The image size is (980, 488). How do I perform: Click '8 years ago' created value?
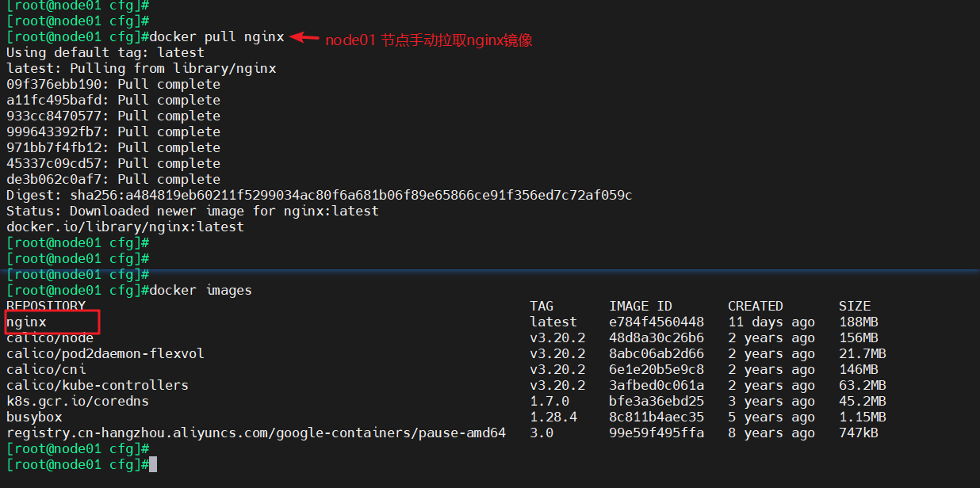(x=771, y=433)
